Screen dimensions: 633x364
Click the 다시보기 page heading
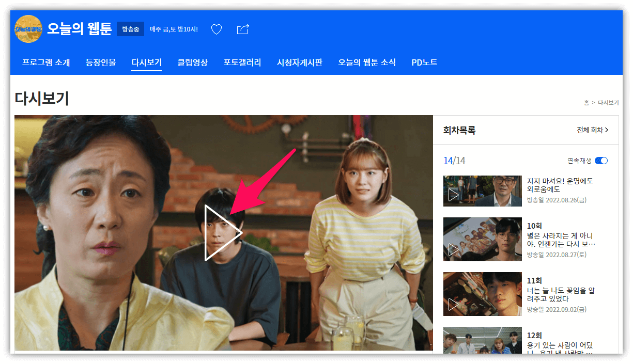(42, 99)
